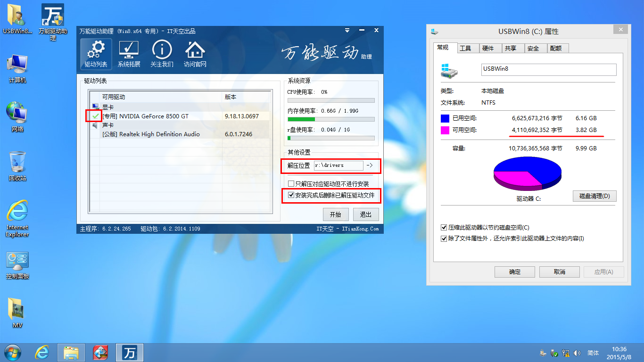The height and width of the screenshot is (362, 644).
Task: Open the 网络 desktop icon
Action: [17, 117]
